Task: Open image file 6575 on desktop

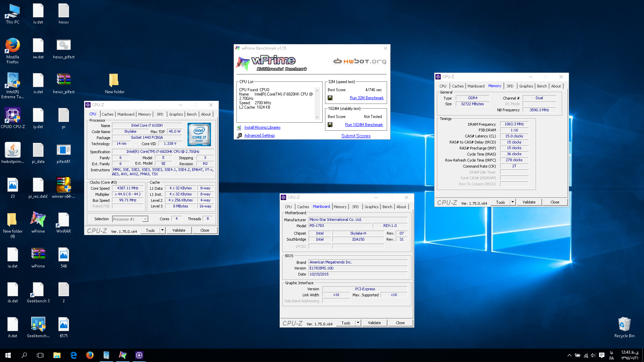Action: tap(64, 327)
